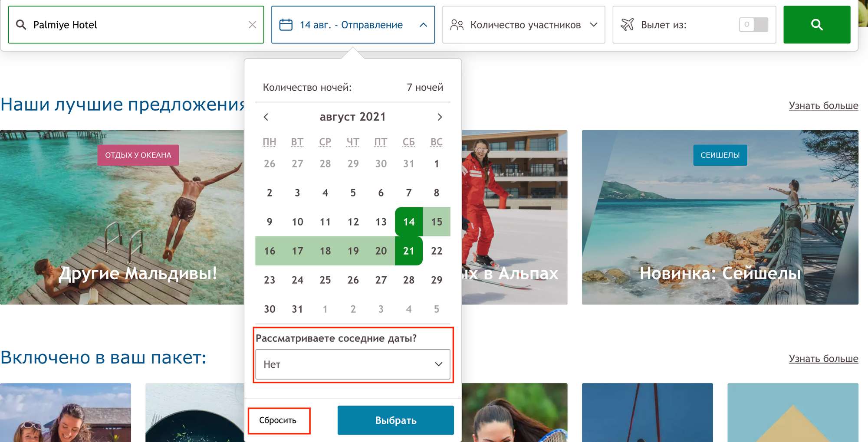Choose August 5 in the calendar

point(353,193)
